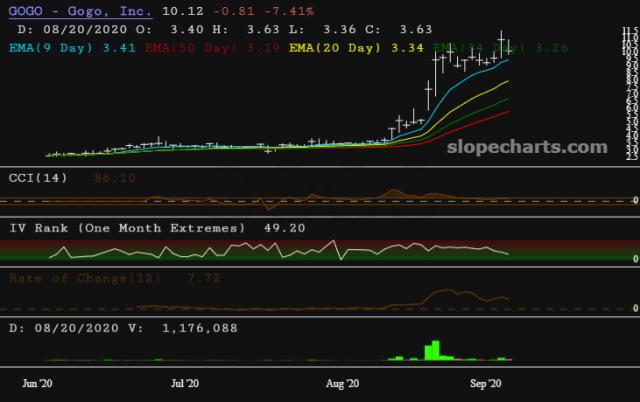
Task: Click the tallest green volume bar
Action: [x=436, y=350]
